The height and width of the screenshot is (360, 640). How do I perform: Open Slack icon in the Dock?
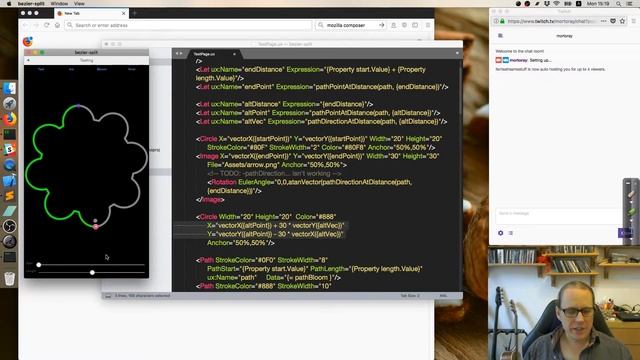(9, 149)
